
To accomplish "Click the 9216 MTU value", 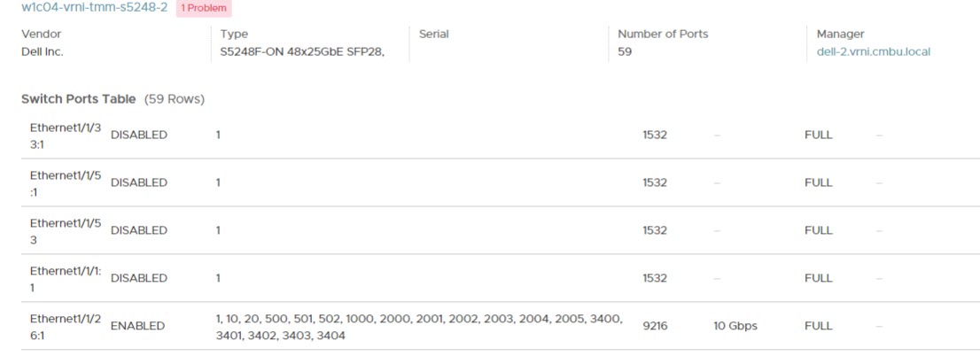I will coord(655,326).
